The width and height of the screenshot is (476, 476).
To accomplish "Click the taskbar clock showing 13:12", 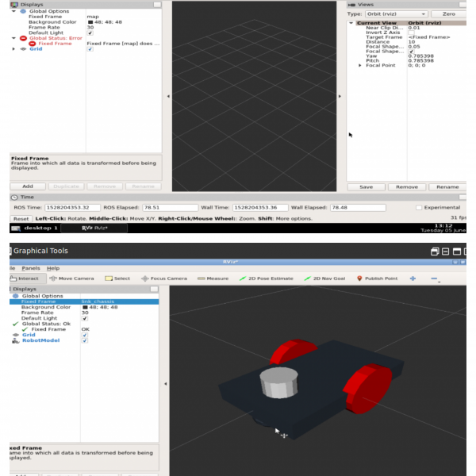I will (x=443, y=226).
